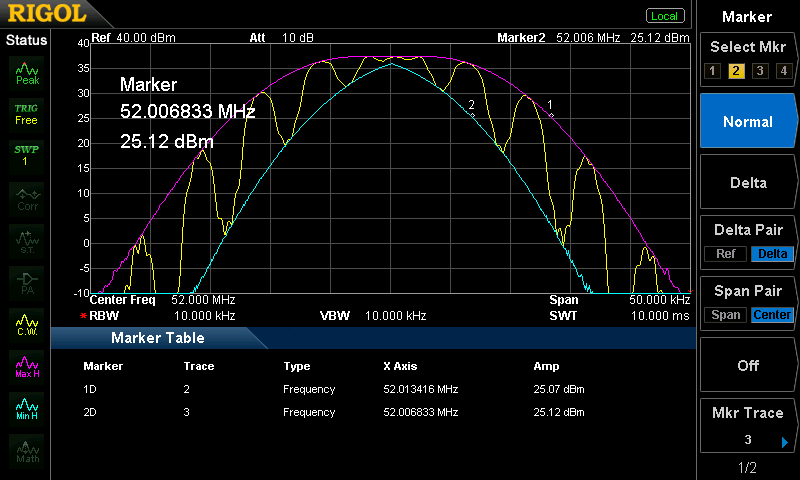The image size is (800, 480).
Task: Click the Peak detector status icon
Action: click(27, 71)
